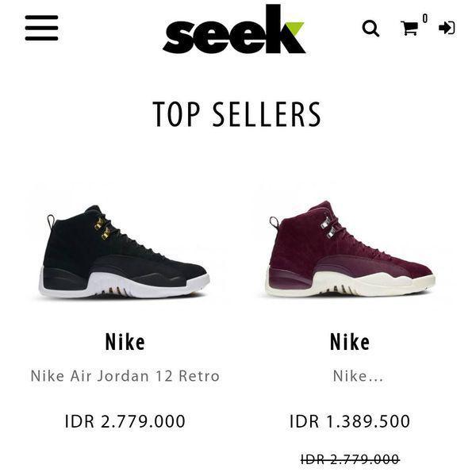This screenshot has height=476, width=476.
Task: Click the TOP SELLERS heading
Action: click(236, 114)
